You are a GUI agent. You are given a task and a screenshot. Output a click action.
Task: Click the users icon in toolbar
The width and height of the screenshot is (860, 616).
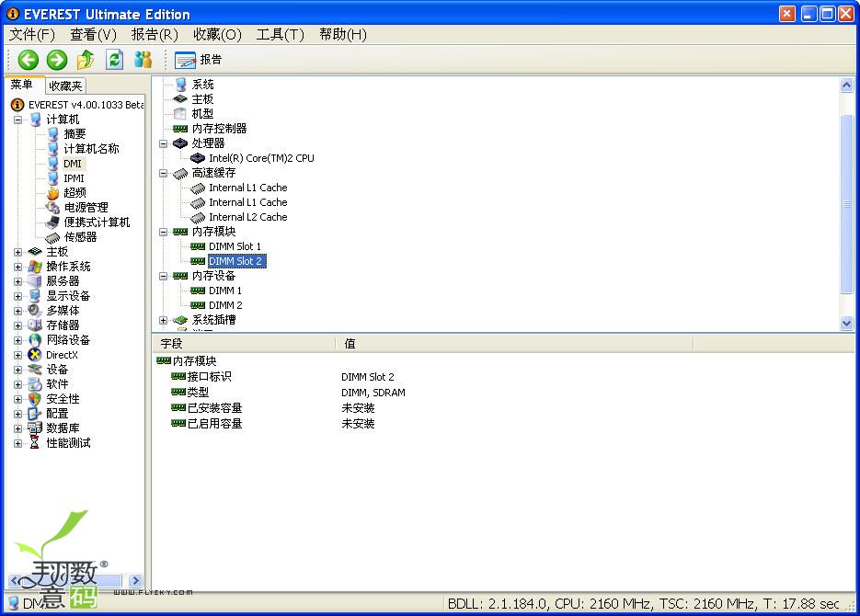tap(143, 60)
